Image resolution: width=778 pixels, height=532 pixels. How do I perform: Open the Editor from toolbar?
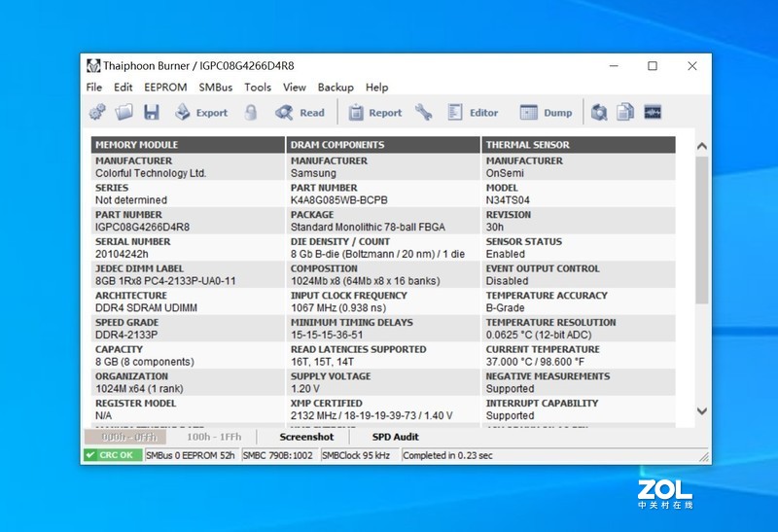click(473, 112)
